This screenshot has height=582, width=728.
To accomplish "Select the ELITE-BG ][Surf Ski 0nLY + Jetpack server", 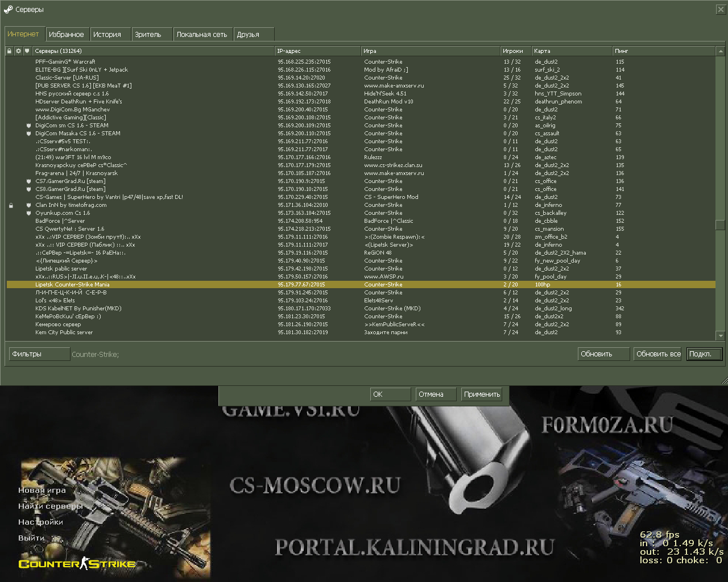I will tap(361, 70).
